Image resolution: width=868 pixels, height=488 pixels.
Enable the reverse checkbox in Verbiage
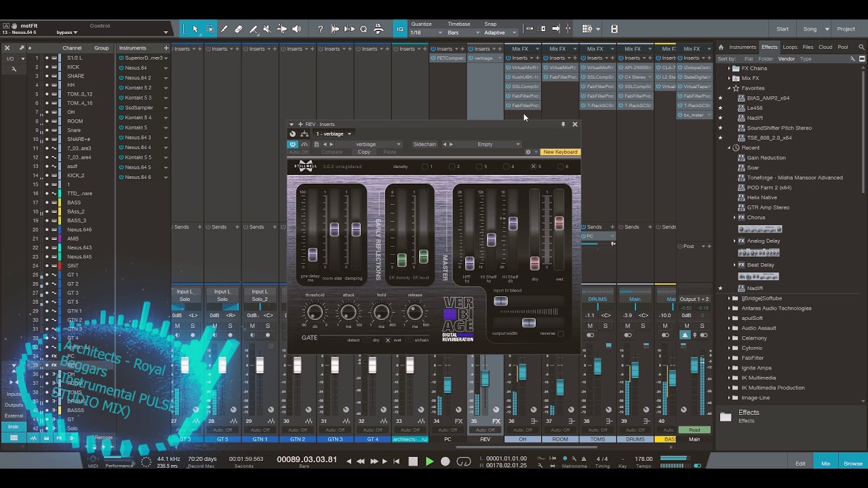pyautogui.click(x=560, y=333)
